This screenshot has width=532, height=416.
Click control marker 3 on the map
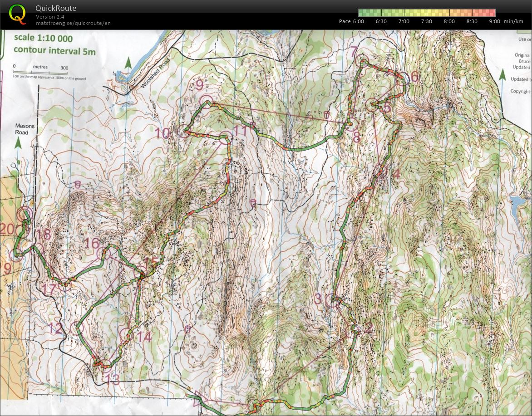click(330, 300)
